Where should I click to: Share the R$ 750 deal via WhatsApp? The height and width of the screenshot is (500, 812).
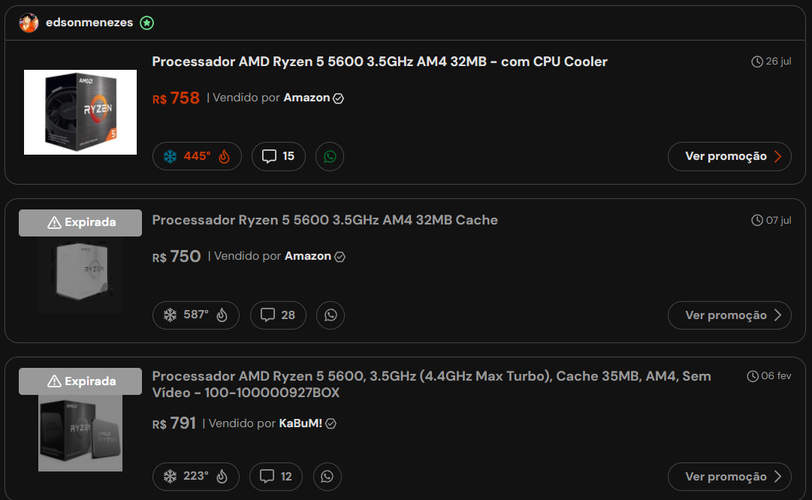[330, 315]
